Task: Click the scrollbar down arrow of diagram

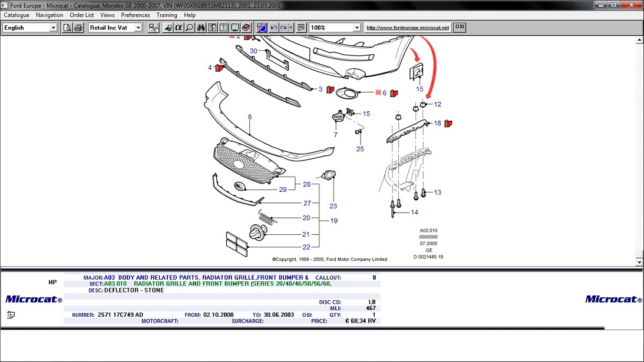Action: coord(639,261)
